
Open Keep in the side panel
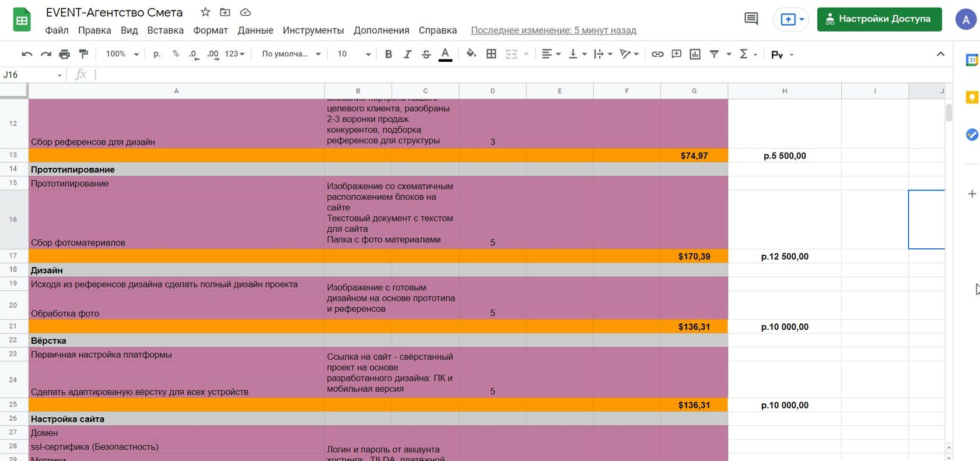pyautogui.click(x=972, y=97)
